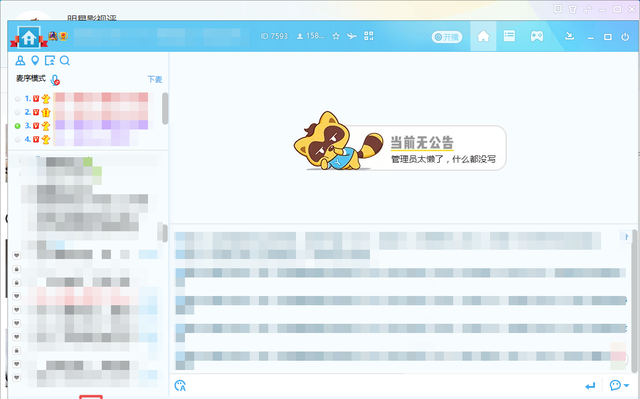Expand the dropdown arrow beside the speech bubble
The width and height of the screenshot is (640, 399).
click(627, 386)
